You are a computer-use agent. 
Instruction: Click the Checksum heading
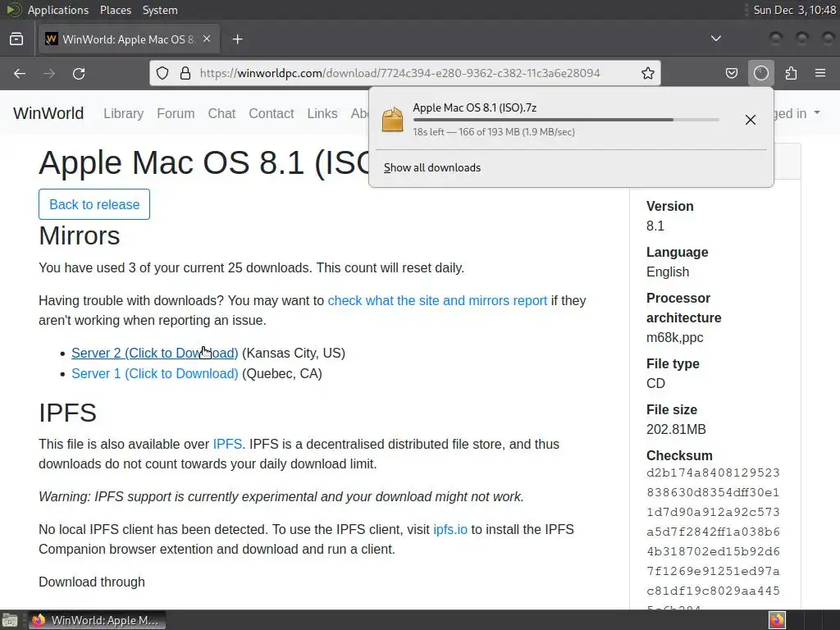tap(679, 455)
